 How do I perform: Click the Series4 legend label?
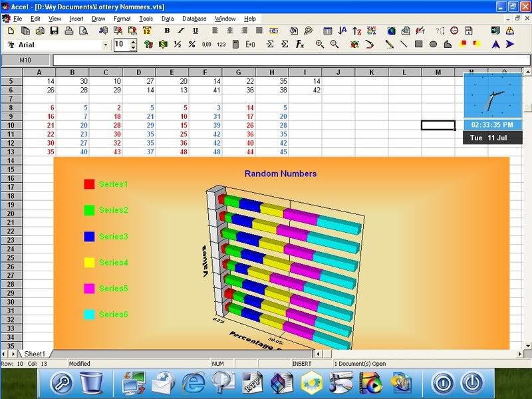(113, 262)
